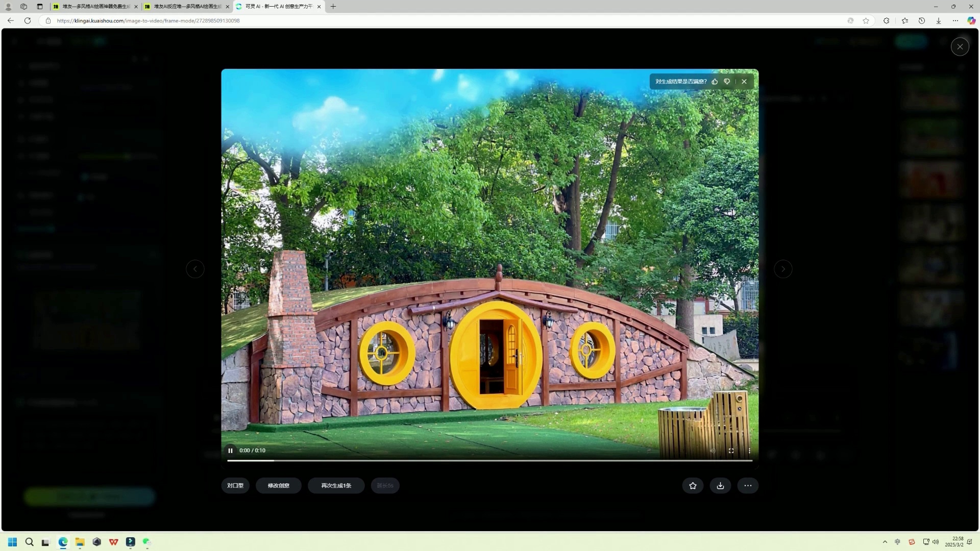
Task: Open Windows Start menu
Action: pos(12,542)
